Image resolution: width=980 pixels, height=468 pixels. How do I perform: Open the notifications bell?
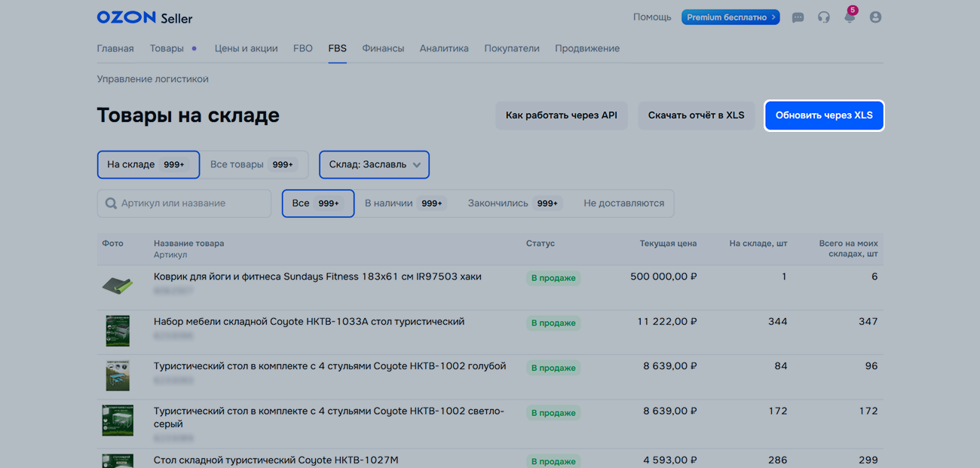point(849,17)
